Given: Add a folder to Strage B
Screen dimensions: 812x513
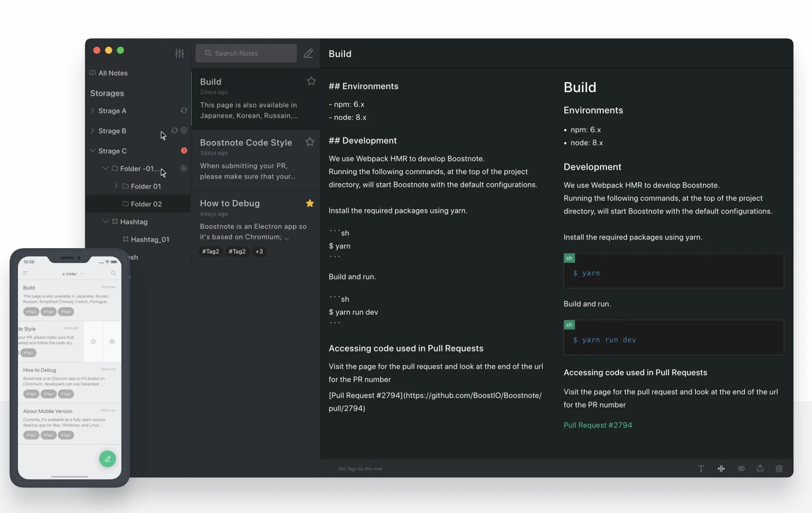Looking at the screenshot, I should point(184,130).
